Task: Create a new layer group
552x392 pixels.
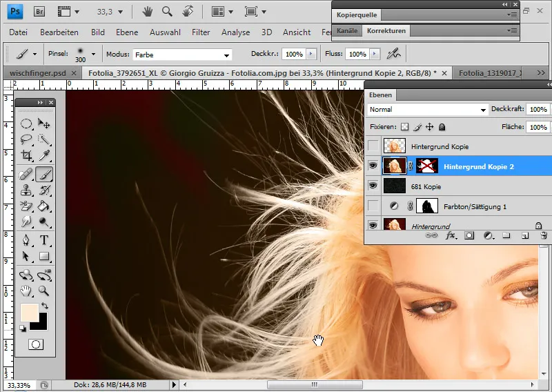Action: [x=506, y=235]
